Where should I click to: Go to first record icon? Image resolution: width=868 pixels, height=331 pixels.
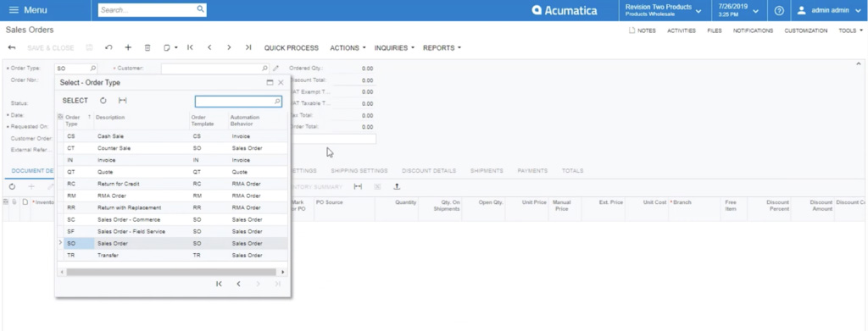pos(190,48)
